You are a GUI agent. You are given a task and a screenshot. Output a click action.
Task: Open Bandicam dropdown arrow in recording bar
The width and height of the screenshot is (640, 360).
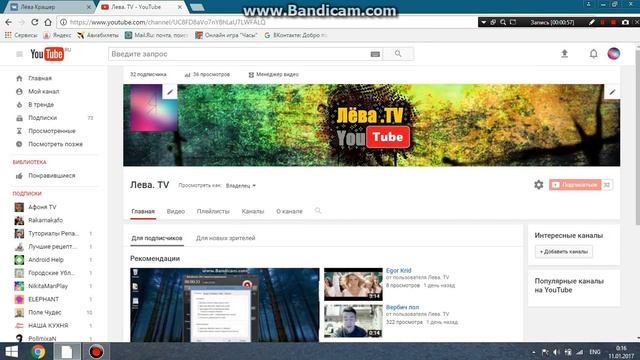pos(484,22)
